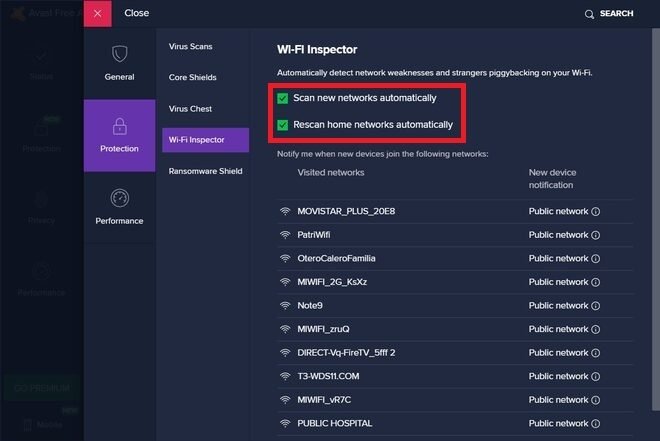Open Virus Chest settings
The width and height of the screenshot is (660, 441).
[x=190, y=109]
